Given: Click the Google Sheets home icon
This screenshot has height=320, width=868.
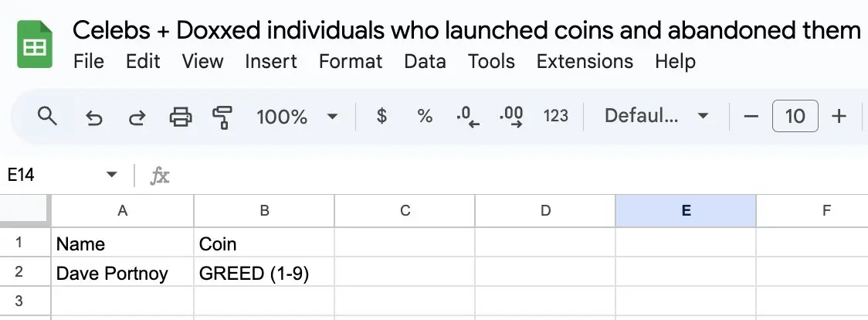Looking at the screenshot, I should click(34, 44).
